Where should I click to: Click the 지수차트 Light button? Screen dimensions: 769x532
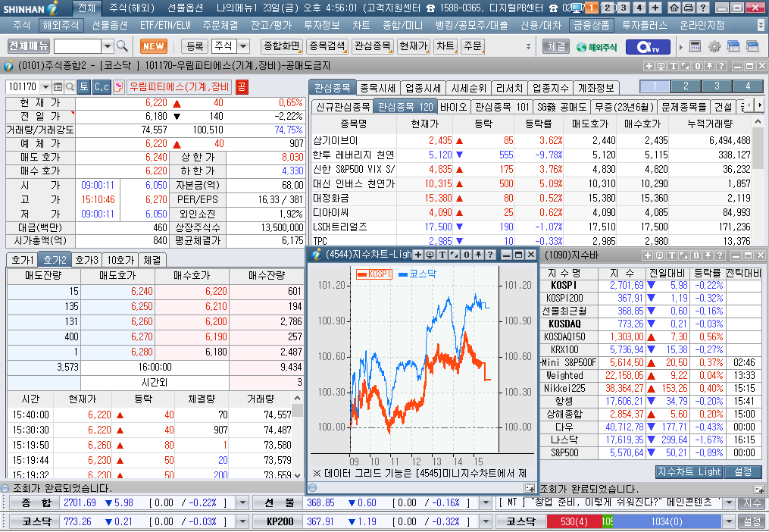(x=689, y=471)
